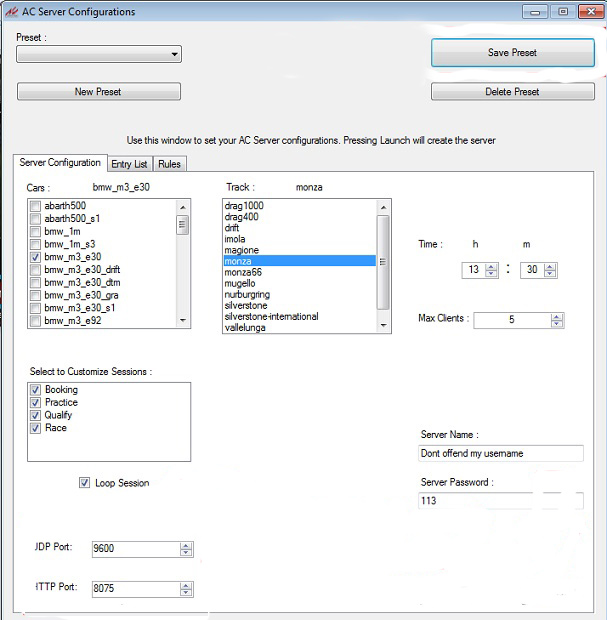Choose imola from the track list
This screenshot has height=620, width=607.
[235, 240]
